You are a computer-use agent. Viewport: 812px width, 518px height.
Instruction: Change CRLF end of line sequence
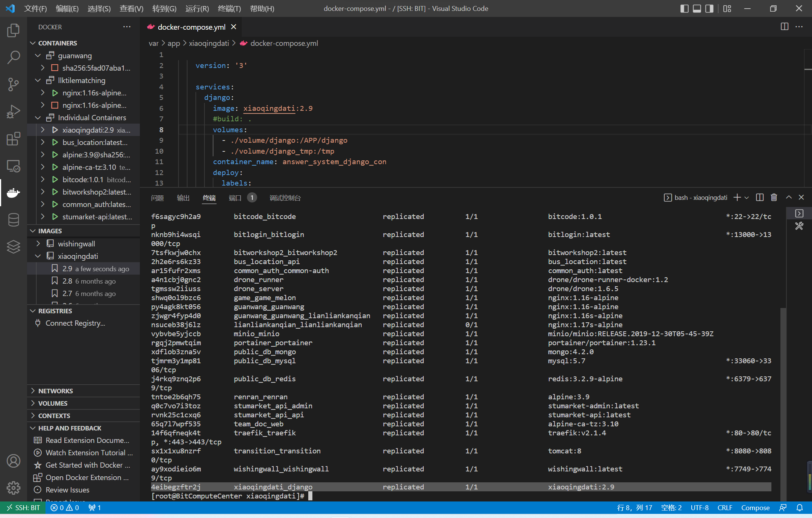[725, 508]
